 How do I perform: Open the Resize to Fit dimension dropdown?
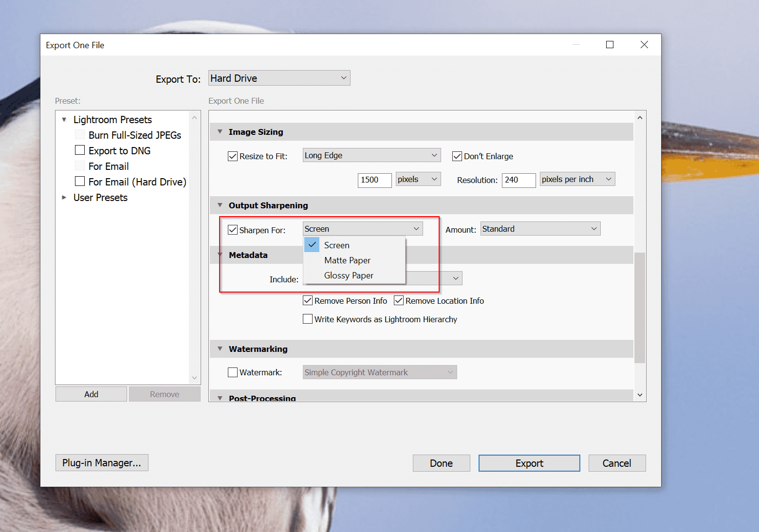point(371,155)
